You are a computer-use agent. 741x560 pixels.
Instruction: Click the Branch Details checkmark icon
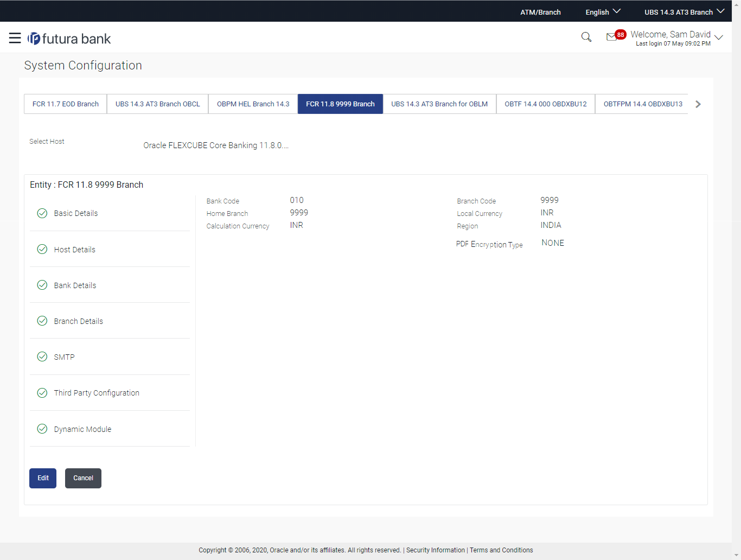click(42, 321)
